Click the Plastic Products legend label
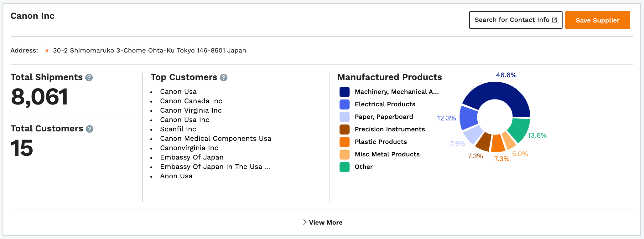The width and height of the screenshot is (644, 239). point(381,142)
